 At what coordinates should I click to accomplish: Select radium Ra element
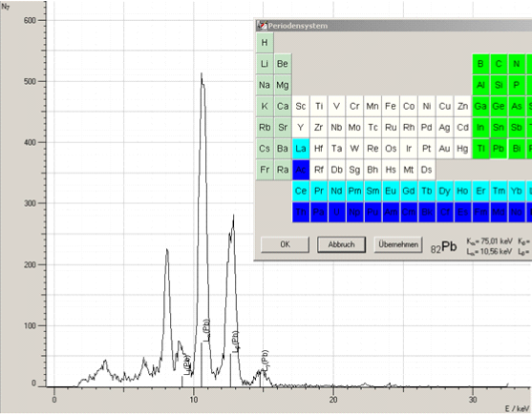[x=283, y=170]
